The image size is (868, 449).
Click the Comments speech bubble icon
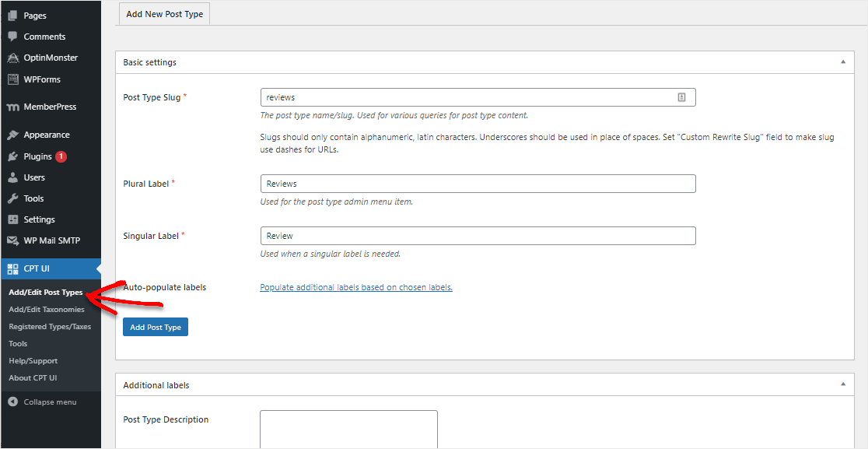pyautogui.click(x=12, y=37)
